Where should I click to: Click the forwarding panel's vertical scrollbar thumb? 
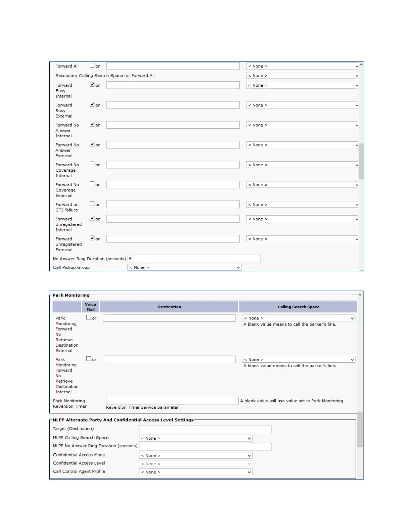pos(361,161)
